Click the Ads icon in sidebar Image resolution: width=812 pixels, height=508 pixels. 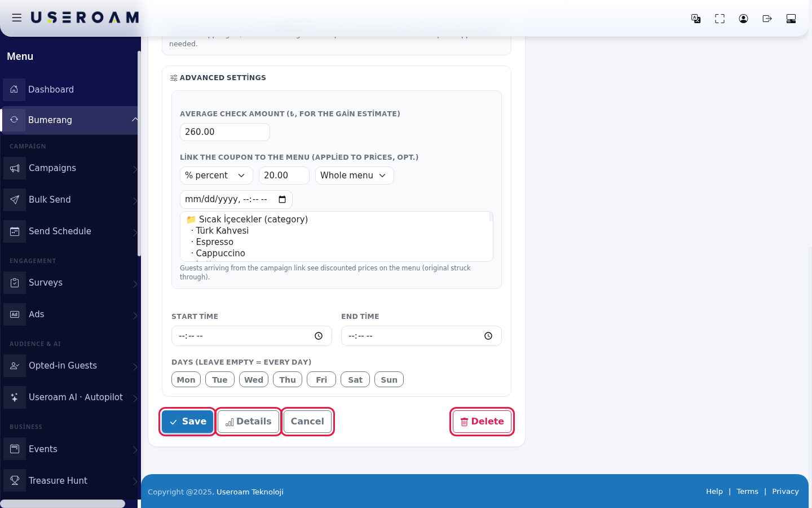(x=15, y=314)
